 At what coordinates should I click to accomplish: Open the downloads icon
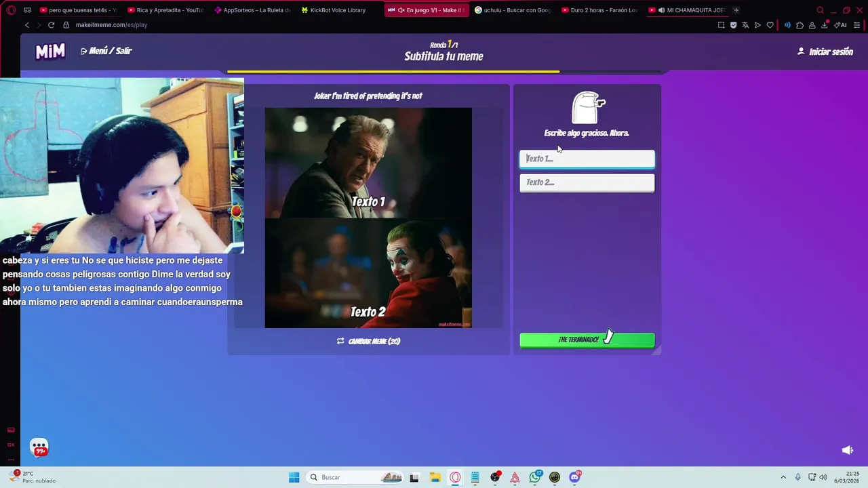(x=824, y=25)
